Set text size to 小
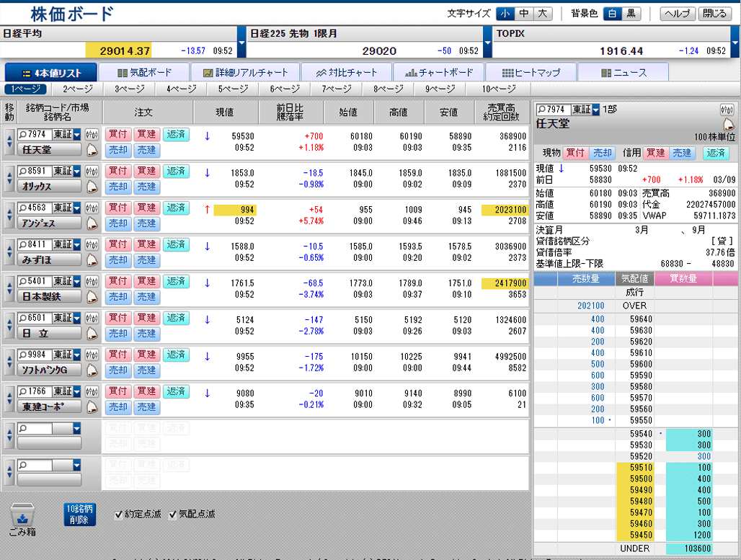Screen dimensions: 741x560 tap(505, 14)
